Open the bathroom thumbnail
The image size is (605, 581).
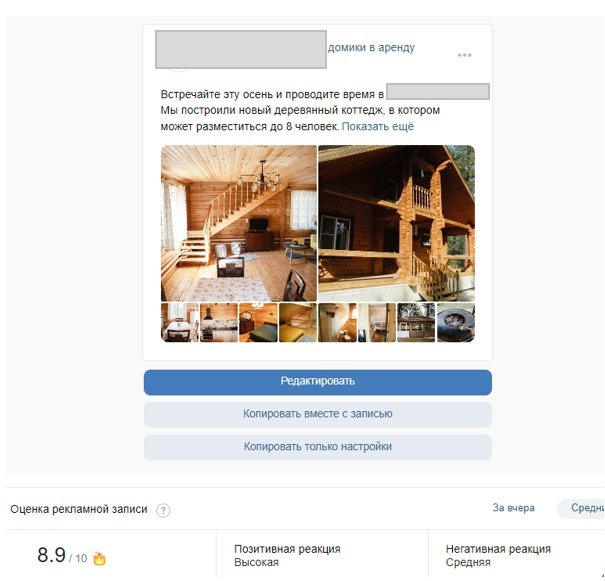337,323
